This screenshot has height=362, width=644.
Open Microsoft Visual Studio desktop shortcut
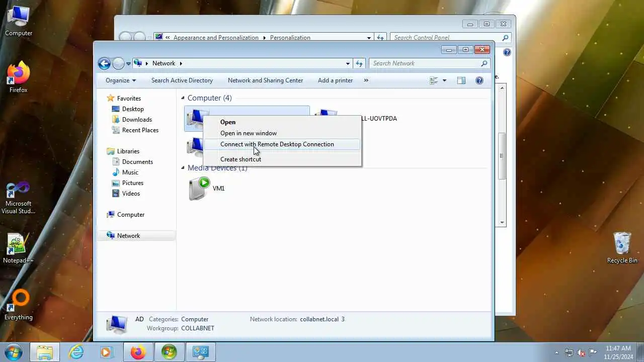click(19, 198)
